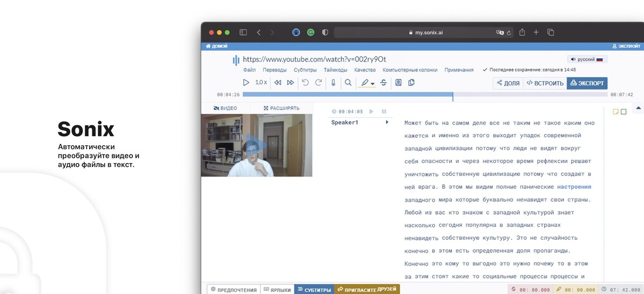Expand the Speaker1 arrow dropdown
This screenshot has width=644, height=294.
click(387, 123)
